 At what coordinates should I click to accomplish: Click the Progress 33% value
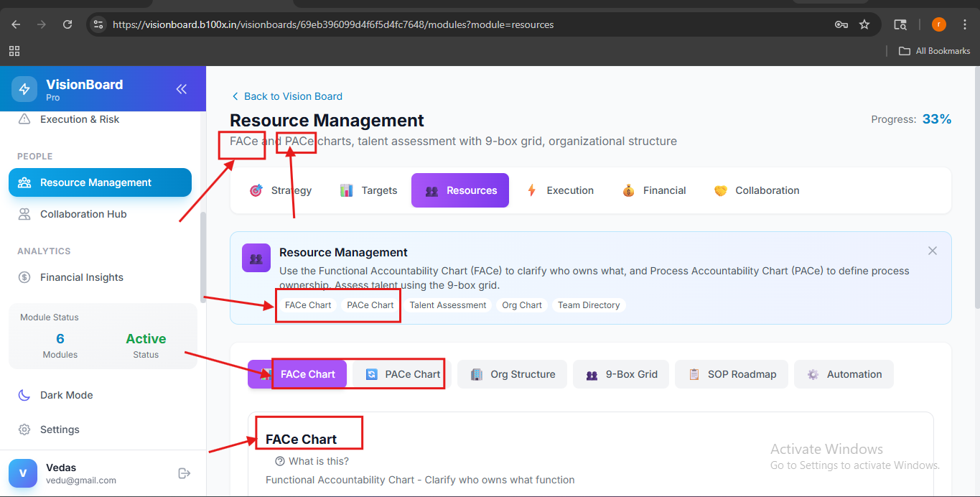pyautogui.click(x=937, y=119)
